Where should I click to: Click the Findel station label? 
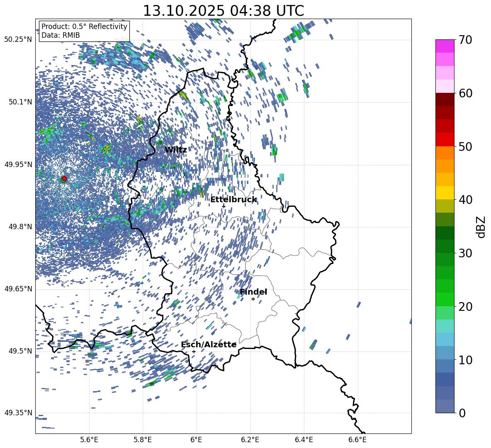[253, 292]
